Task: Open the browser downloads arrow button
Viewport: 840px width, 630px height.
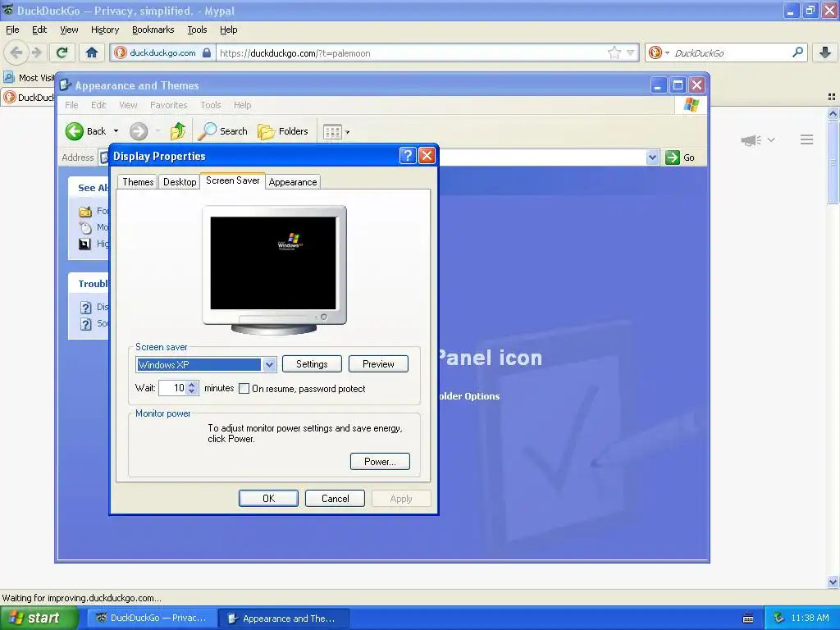Action: coord(825,52)
